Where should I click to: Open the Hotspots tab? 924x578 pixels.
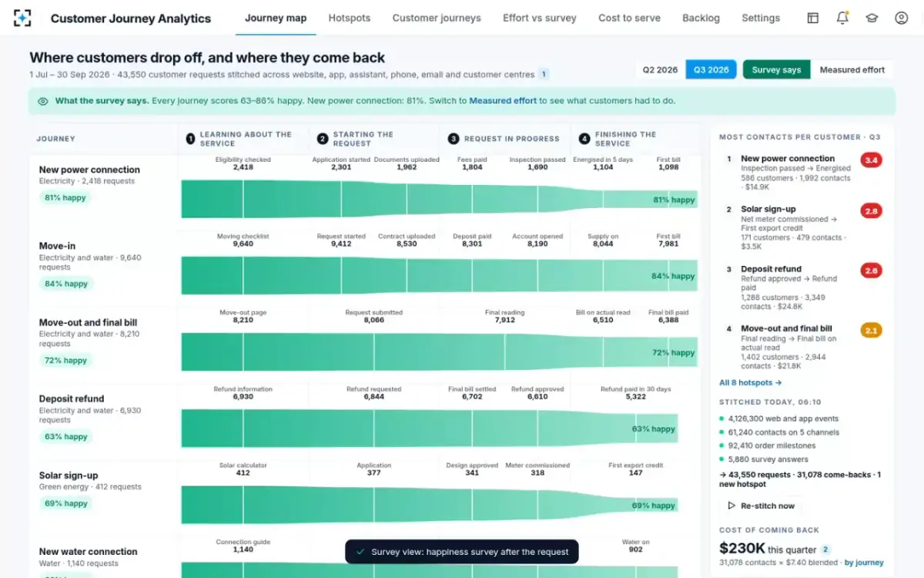pos(349,18)
